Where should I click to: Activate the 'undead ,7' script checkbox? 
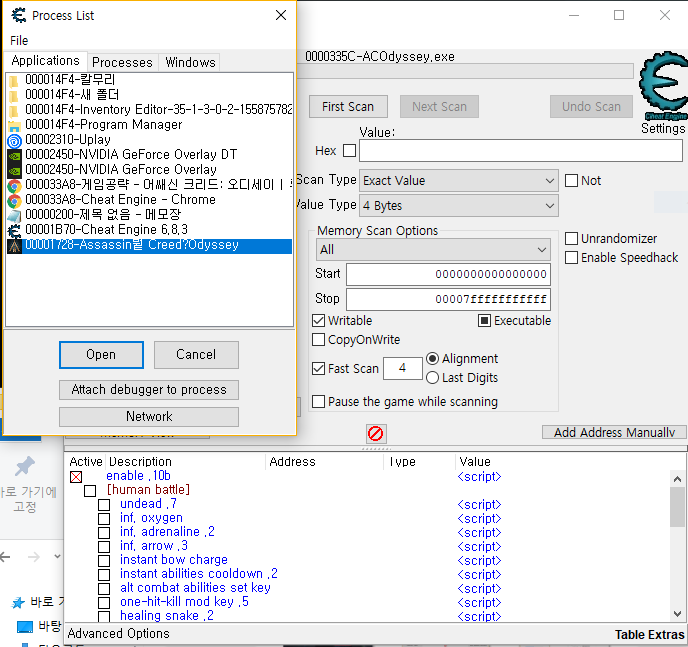pos(104,505)
